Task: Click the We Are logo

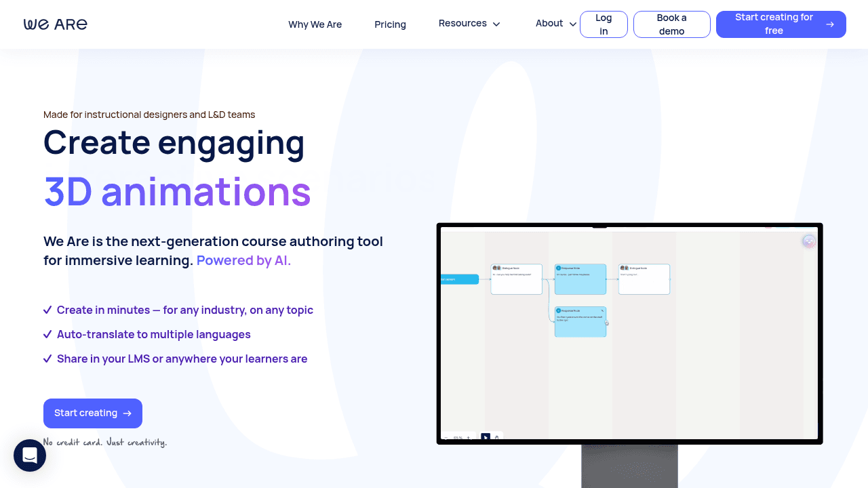Action: (55, 24)
